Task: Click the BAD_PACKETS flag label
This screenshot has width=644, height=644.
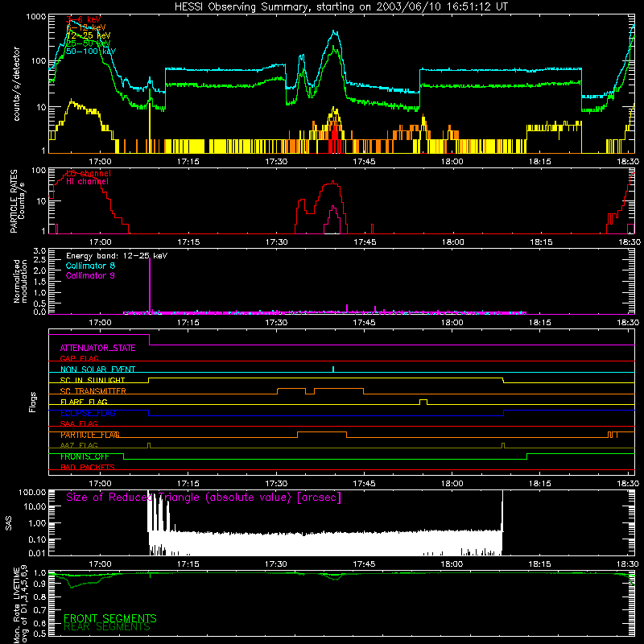Action: coord(88,467)
